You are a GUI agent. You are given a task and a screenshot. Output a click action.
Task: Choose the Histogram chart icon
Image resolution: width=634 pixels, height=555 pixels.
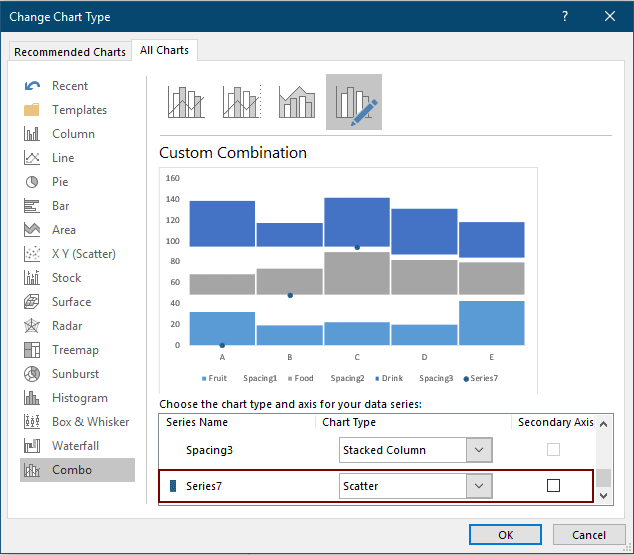pyautogui.click(x=32, y=398)
